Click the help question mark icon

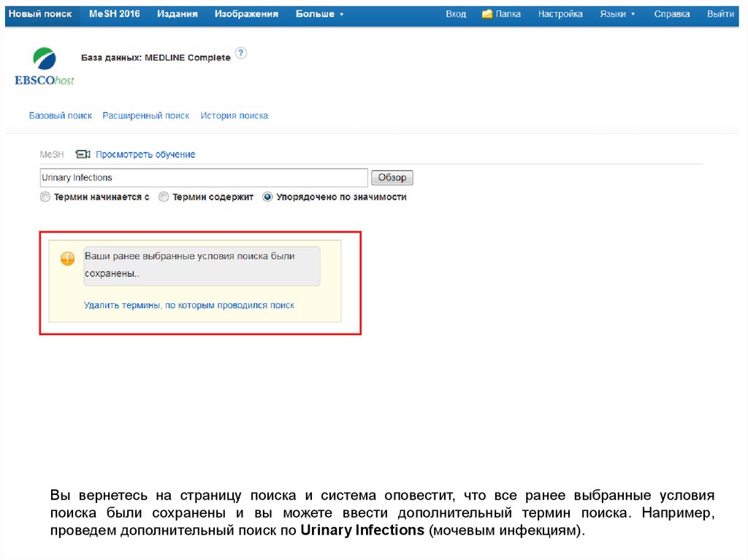[241, 53]
